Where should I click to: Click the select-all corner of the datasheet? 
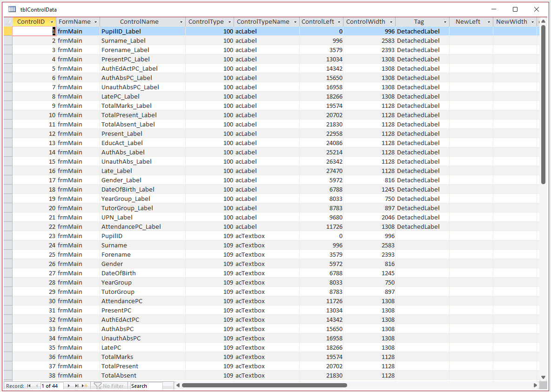(8, 22)
